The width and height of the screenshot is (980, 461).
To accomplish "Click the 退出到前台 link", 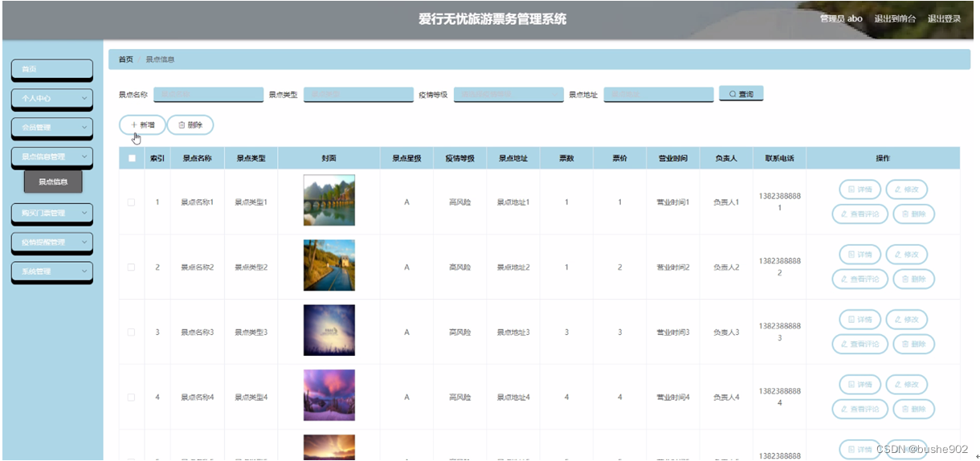I will pyautogui.click(x=895, y=18).
